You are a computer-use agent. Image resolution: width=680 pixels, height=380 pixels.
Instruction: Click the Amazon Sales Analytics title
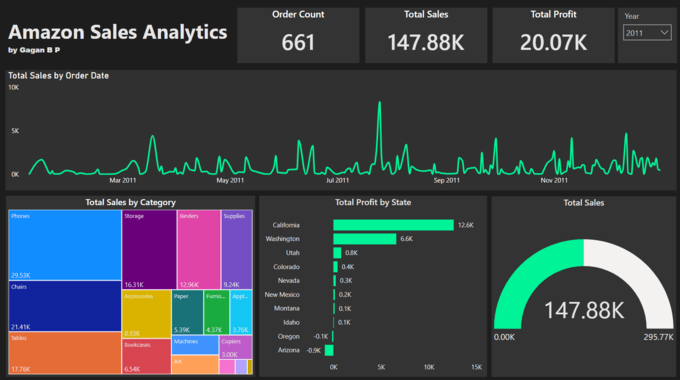(x=118, y=32)
